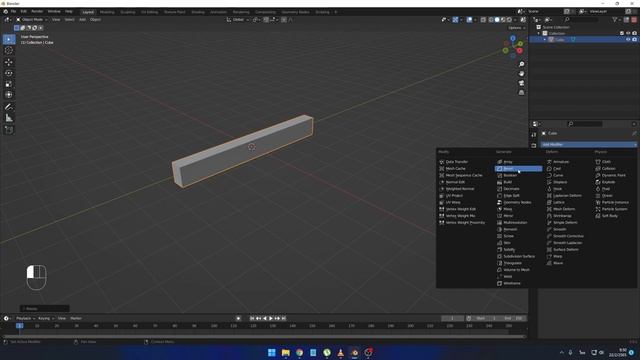Select the Transform tool
The width and height of the screenshot is (640, 360).
tap(9, 95)
